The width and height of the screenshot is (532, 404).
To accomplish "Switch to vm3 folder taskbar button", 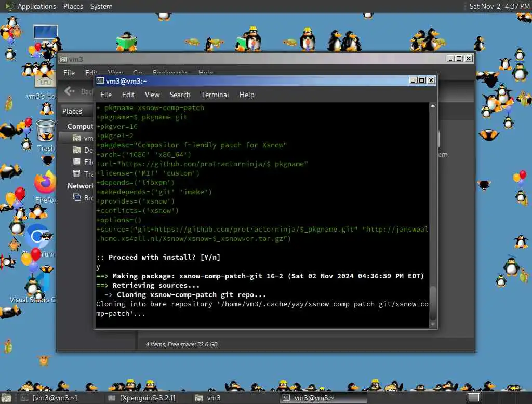I will 209,398.
